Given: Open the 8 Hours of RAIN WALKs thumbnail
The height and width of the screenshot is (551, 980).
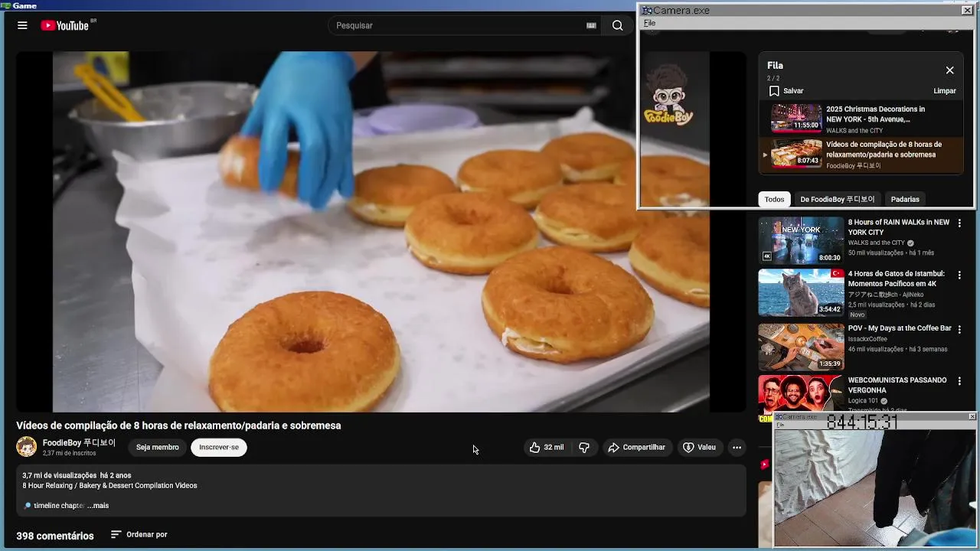Looking at the screenshot, I should click(x=801, y=240).
